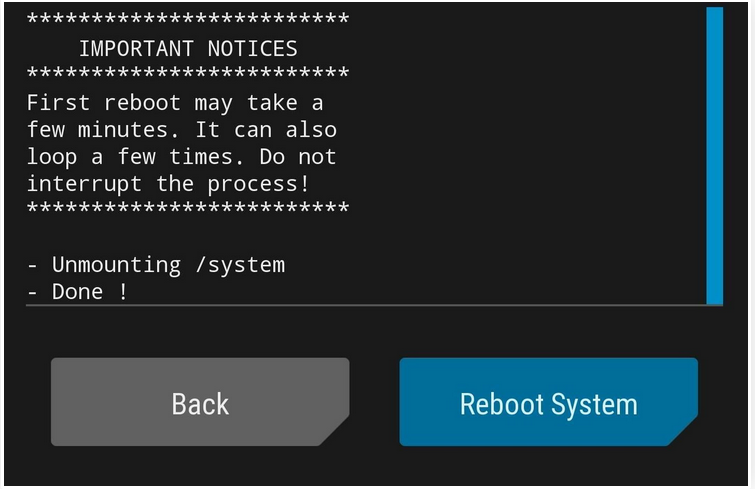Click the word 'First' in the log
The height and width of the screenshot is (489, 755).
point(58,103)
